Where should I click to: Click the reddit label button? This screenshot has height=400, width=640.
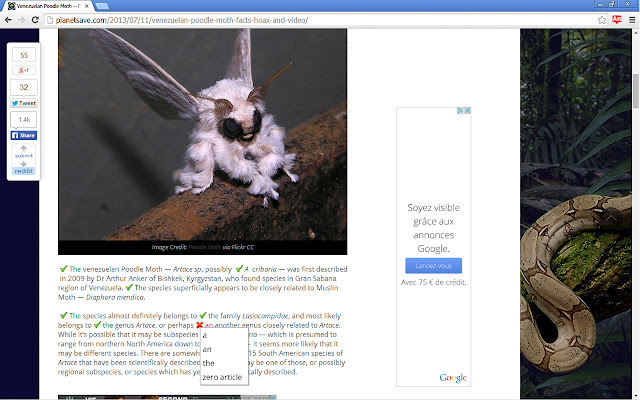click(x=24, y=171)
